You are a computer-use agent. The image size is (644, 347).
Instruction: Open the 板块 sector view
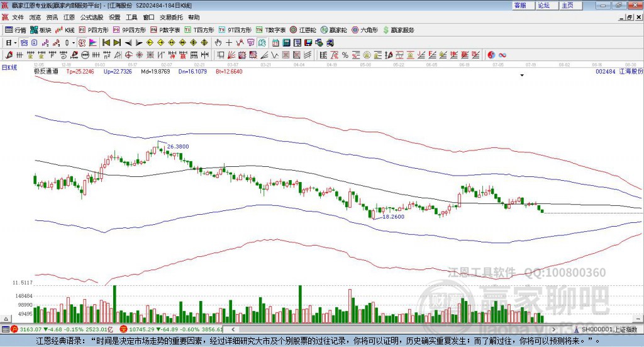[x=41, y=30]
